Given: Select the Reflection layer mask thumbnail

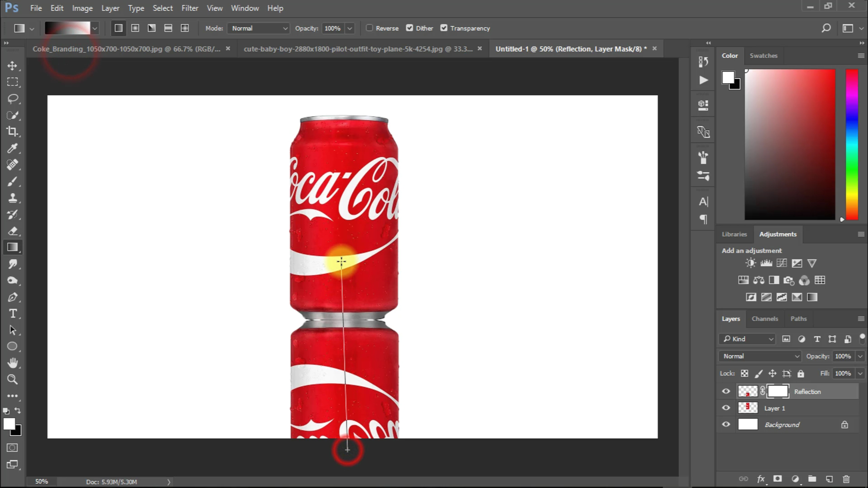Looking at the screenshot, I should point(778,391).
